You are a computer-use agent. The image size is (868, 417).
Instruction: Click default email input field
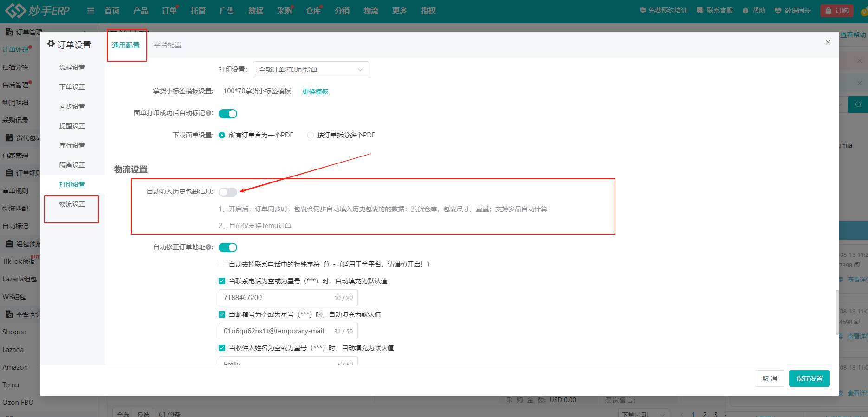pos(288,331)
